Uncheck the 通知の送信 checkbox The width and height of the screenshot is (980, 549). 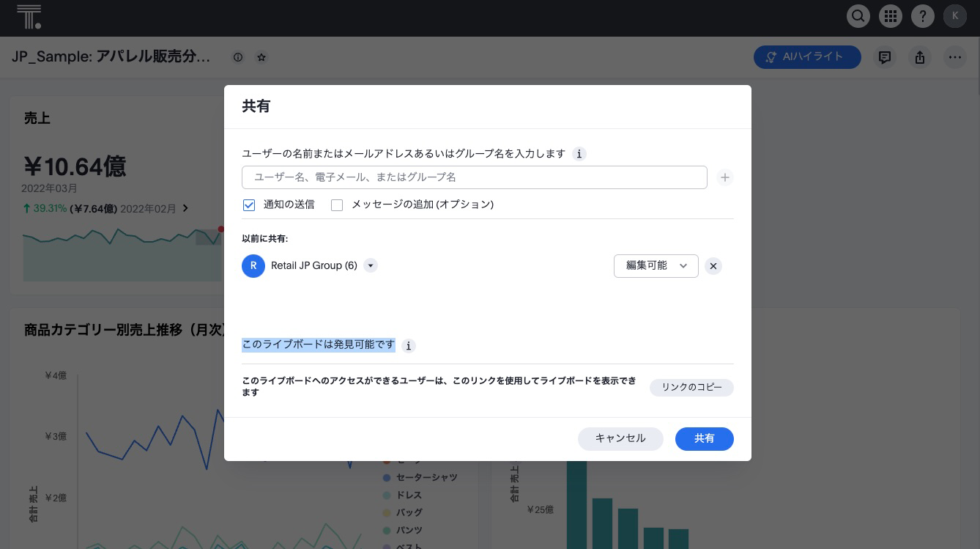(249, 205)
